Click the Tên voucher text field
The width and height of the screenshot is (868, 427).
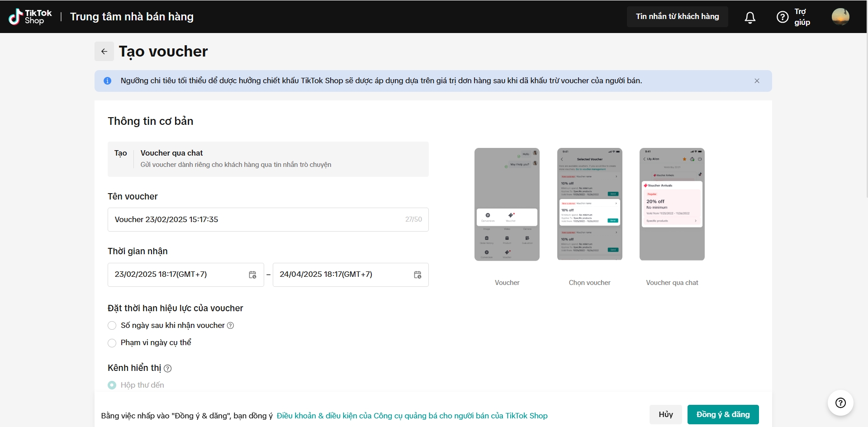[258, 220]
